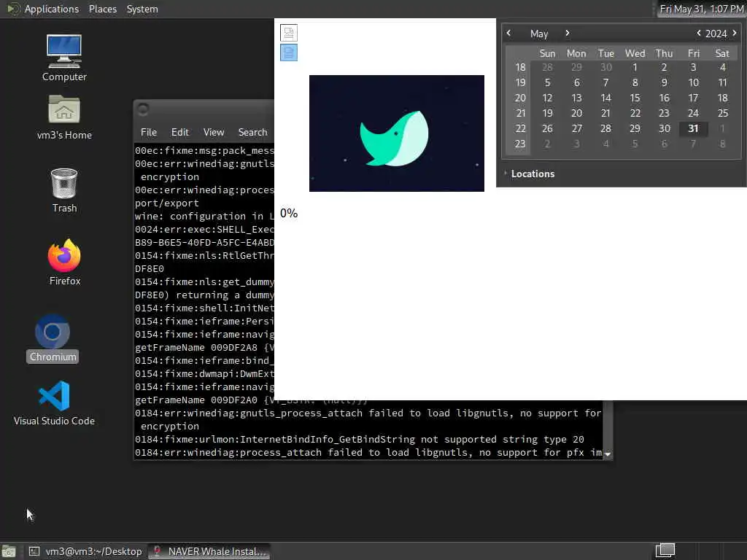Launch Chromium from the desktop

coord(53,338)
